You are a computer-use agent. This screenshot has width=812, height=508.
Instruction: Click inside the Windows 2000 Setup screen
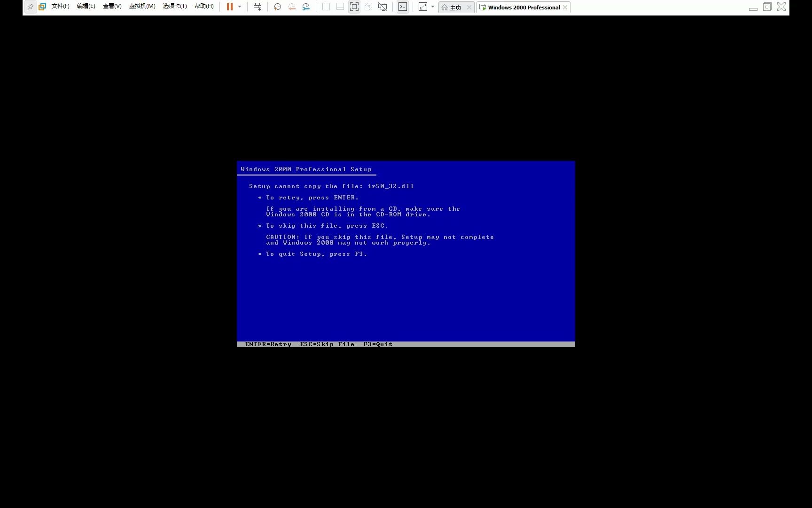(406, 254)
